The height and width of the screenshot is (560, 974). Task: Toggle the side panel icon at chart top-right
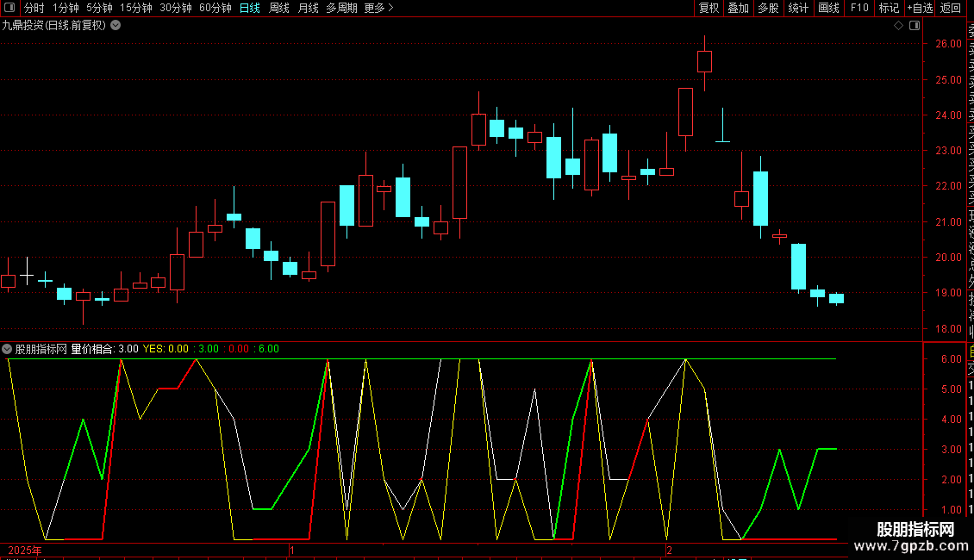click(915, 26)
